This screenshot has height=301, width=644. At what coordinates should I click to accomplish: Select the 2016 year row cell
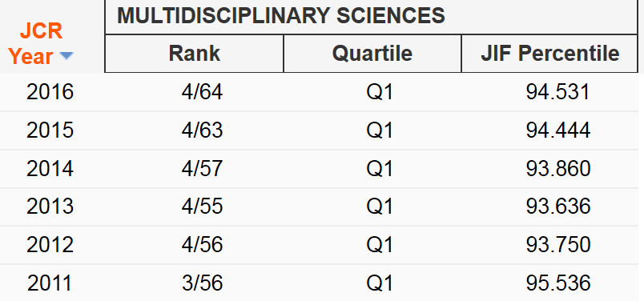click(50, 92)
